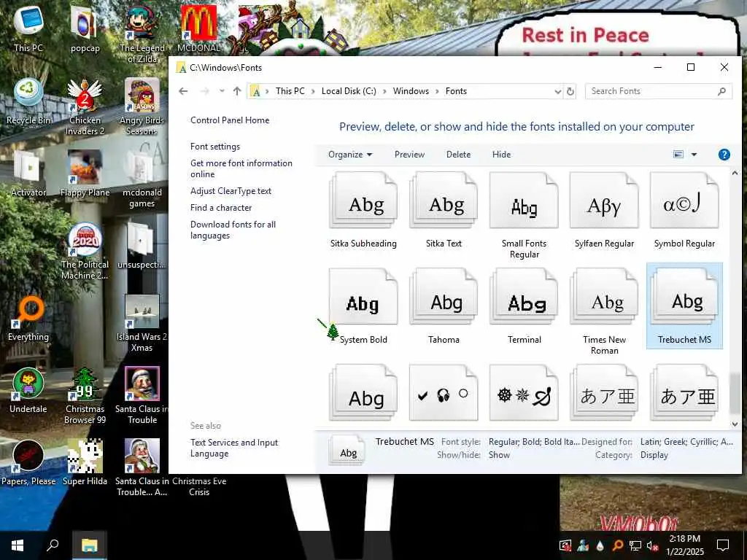This screenshot has height=560, width=747.
Task: Select the Super Hilda desktop icon
Action: pyautogui.click(x=85, y=463)
